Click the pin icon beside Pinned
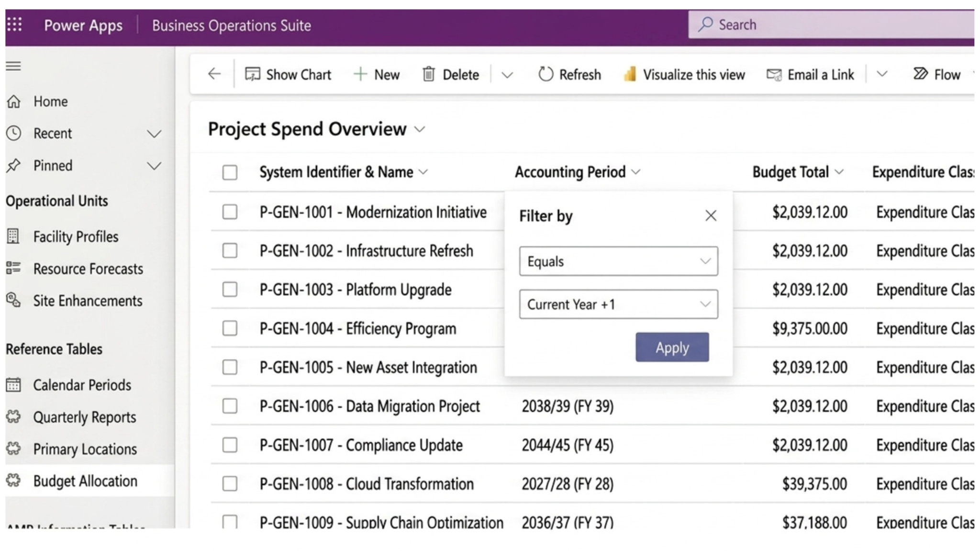The height and width of the screenshot is (551, 980). (13, 166)
